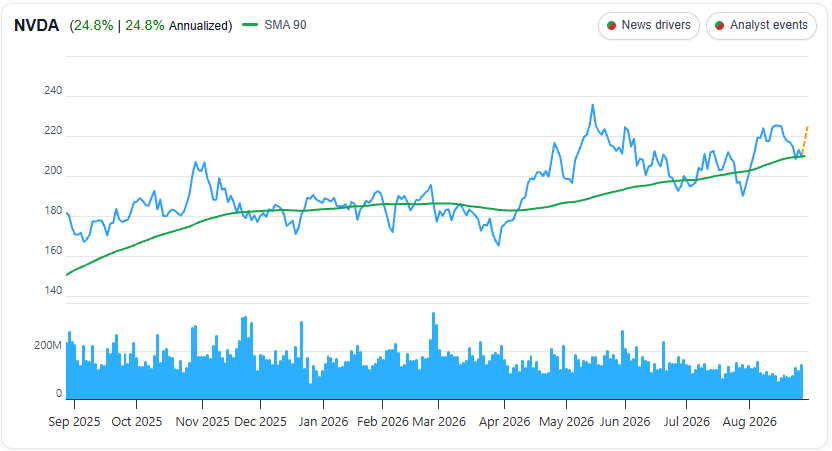Image resolution: width=832 pixels, height=451 pixels.
Task: Select the Aug 2026 axis label
Action: pos(749,422)
